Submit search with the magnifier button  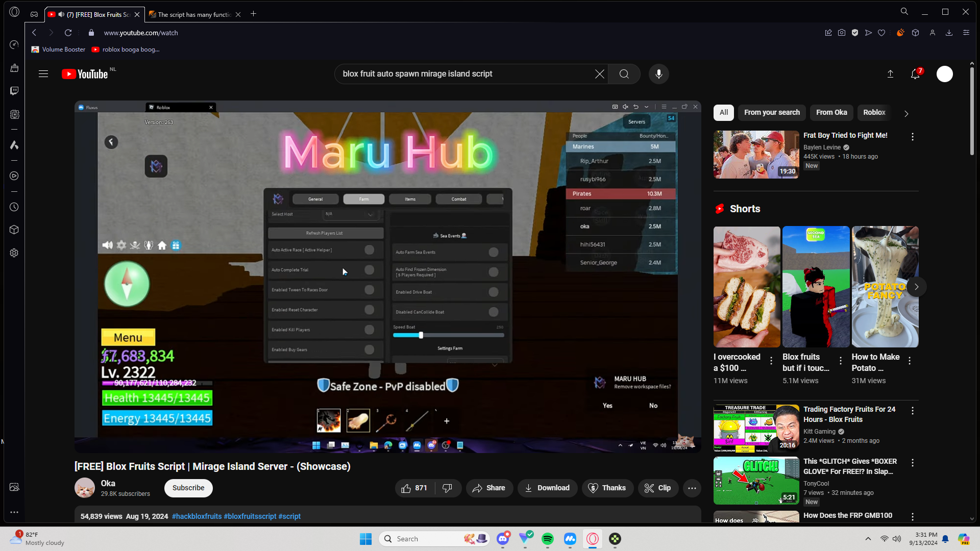(x=624, y=74)
